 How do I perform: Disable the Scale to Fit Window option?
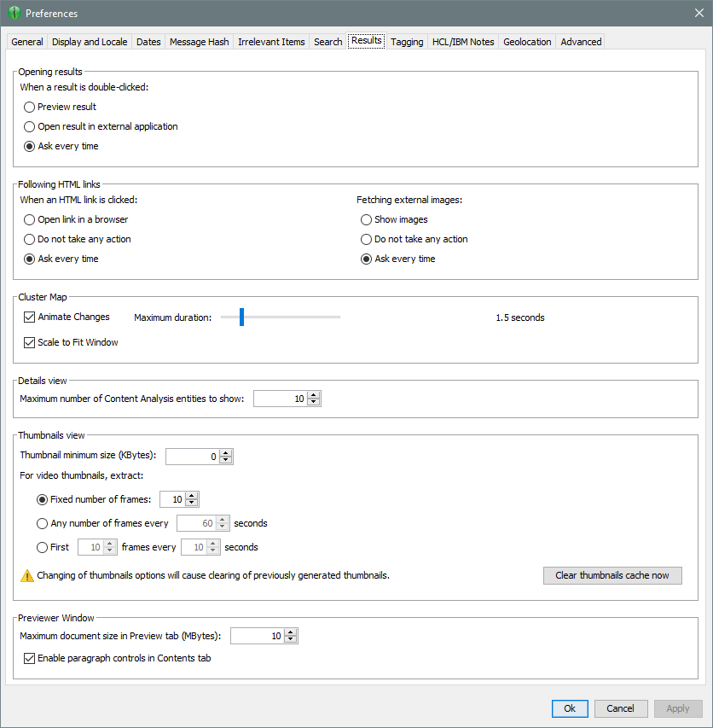[x=30, y=342]
